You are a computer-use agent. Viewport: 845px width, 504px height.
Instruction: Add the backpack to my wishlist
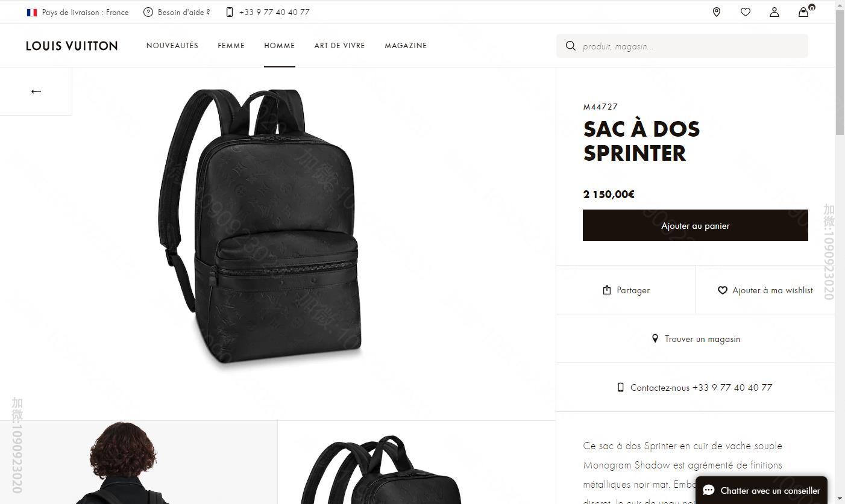point(765,290)
